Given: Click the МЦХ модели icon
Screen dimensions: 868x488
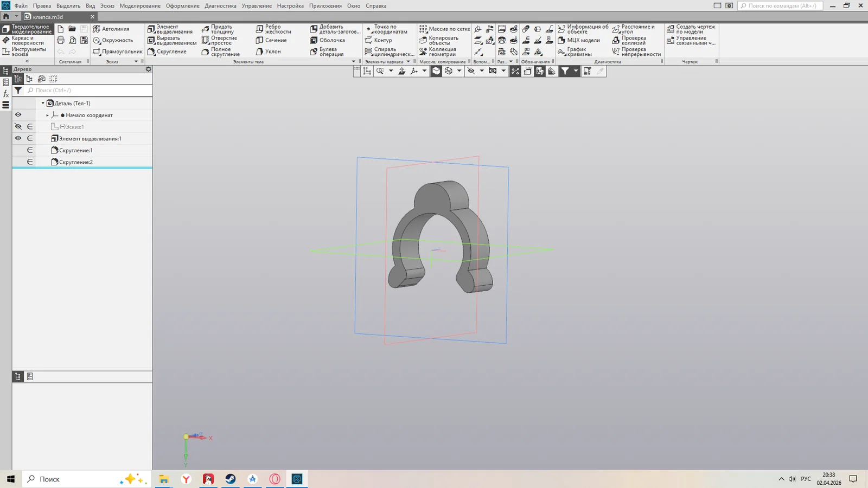Looking at the screenshot, I should coord(579,40).
